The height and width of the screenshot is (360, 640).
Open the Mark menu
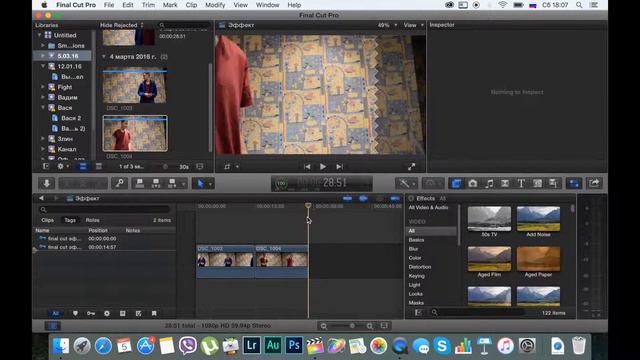coord(170,5)
